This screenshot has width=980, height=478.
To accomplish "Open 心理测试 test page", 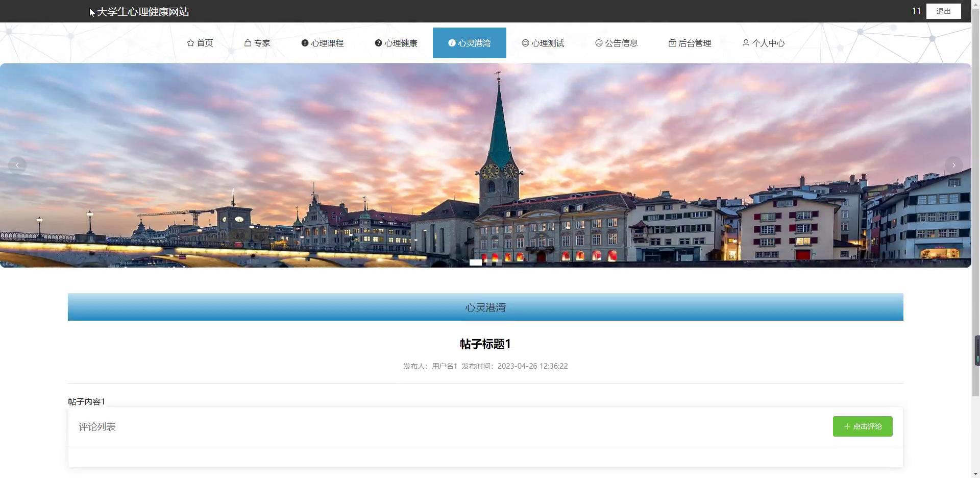I will tap(543, 43).
